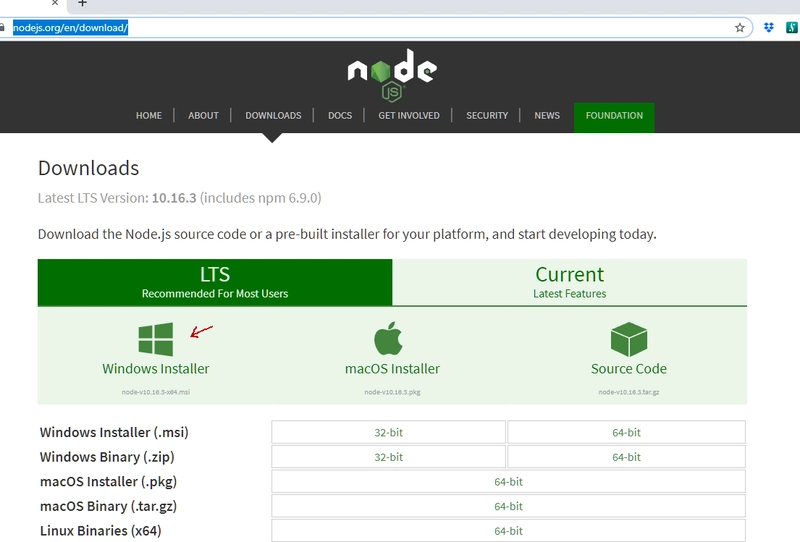Open the NEWS nav item
Screen dimensions: 800x542
(x=547, y=115)
